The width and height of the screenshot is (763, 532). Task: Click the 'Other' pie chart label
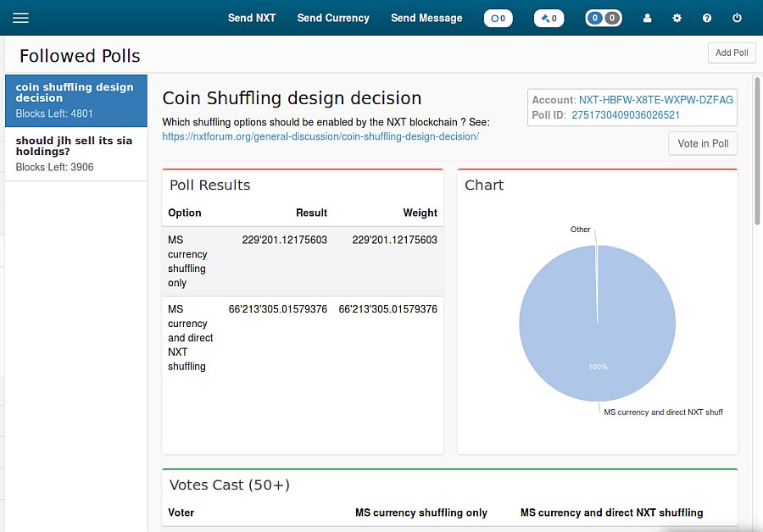tap(580, 230)
